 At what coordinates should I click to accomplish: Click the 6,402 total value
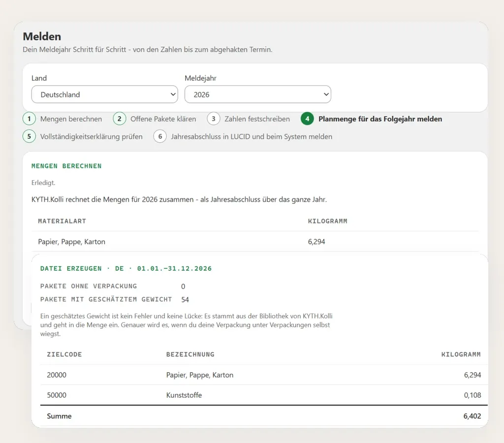(472, 416)
